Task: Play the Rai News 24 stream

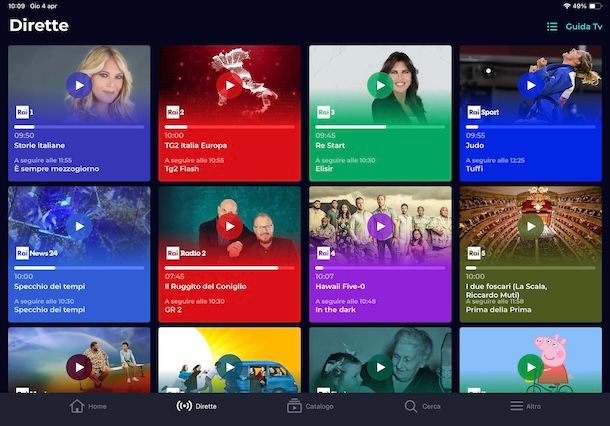Action: pyautogui.click(x=79, y=226)
